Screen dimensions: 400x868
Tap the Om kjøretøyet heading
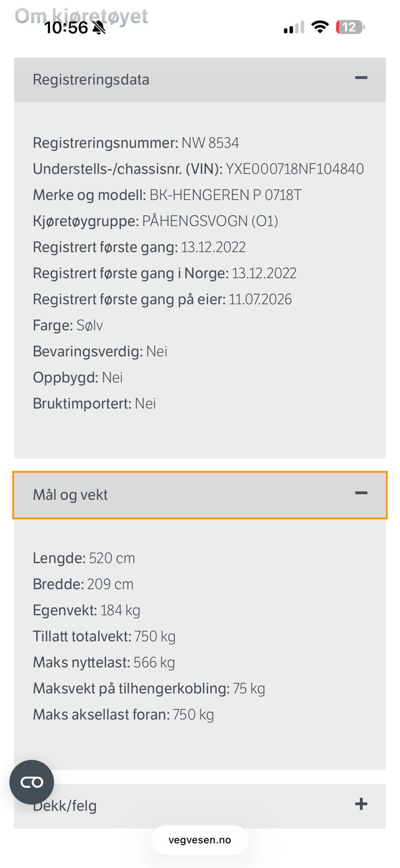tap(81, 15)
